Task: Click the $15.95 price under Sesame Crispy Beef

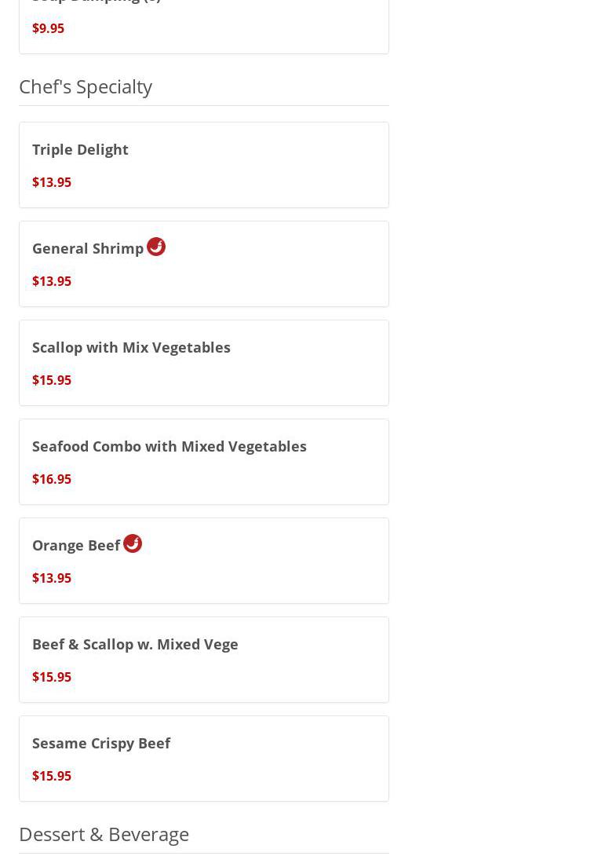Action: (x=52, y=776)
